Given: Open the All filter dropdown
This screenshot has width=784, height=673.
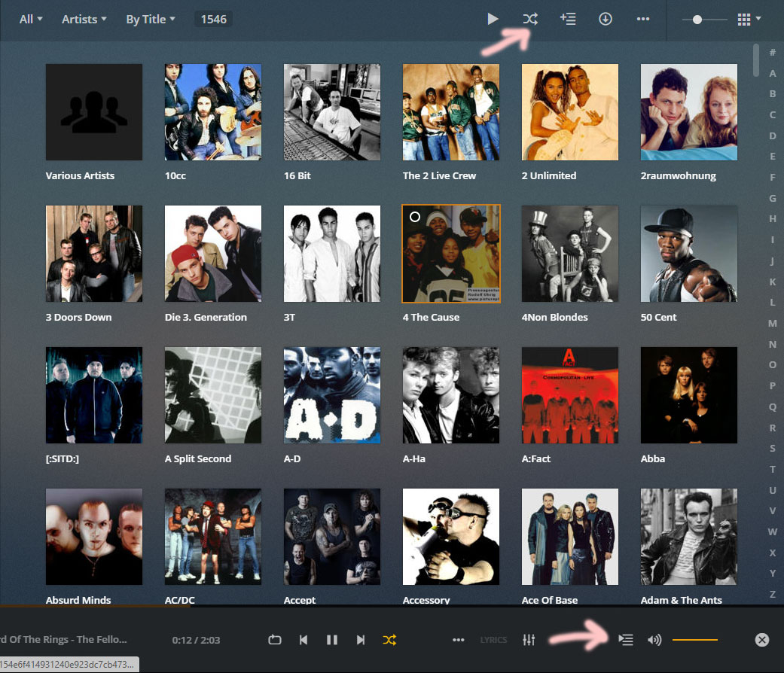Looking at the screenshot, I should [x=30, y=19].
